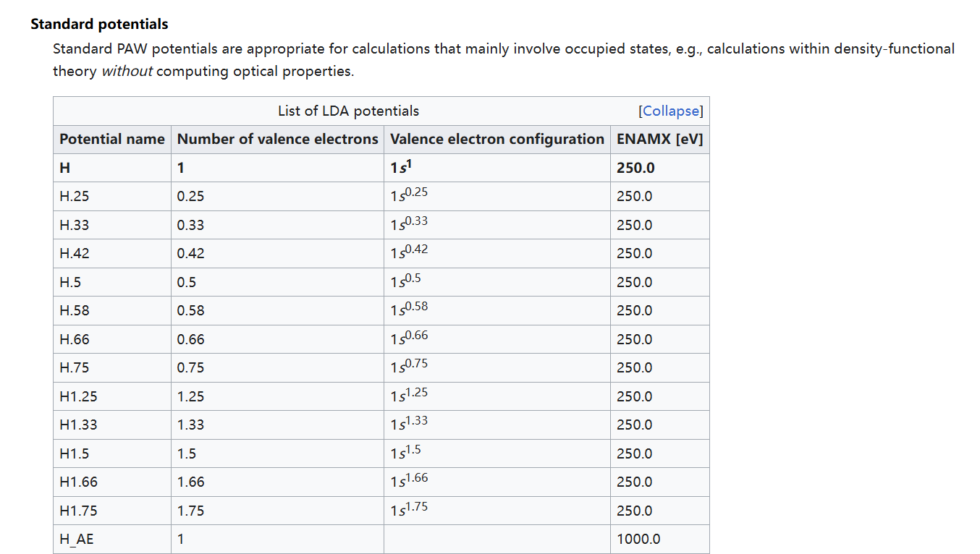
Task: Click valence electrons value '0.25'
Action: pyautogui.click(x=191, y=196)
